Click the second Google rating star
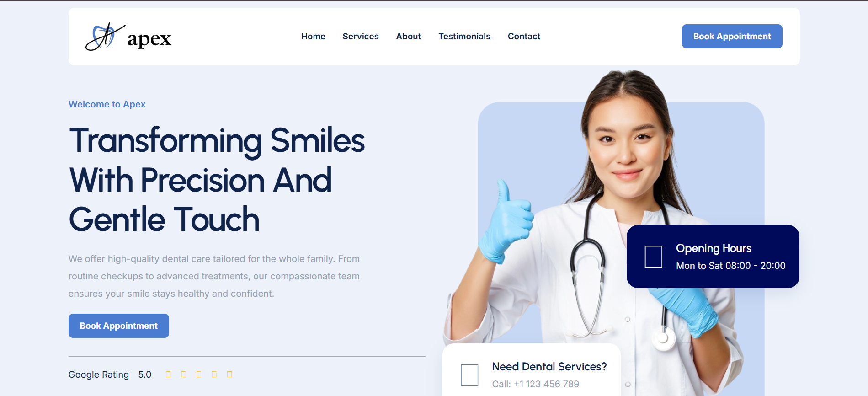Viewport: 868px width, 396px height. tap(183, 375)
